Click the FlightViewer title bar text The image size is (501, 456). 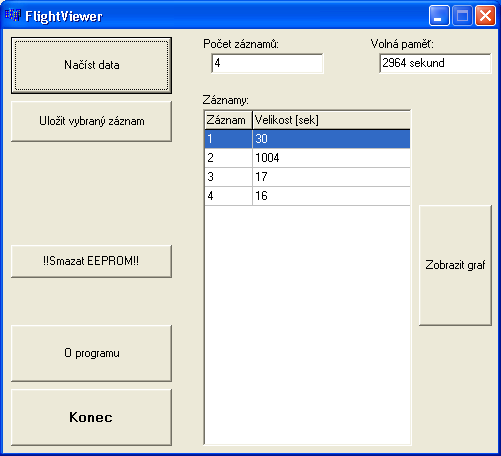click(64, 16)
